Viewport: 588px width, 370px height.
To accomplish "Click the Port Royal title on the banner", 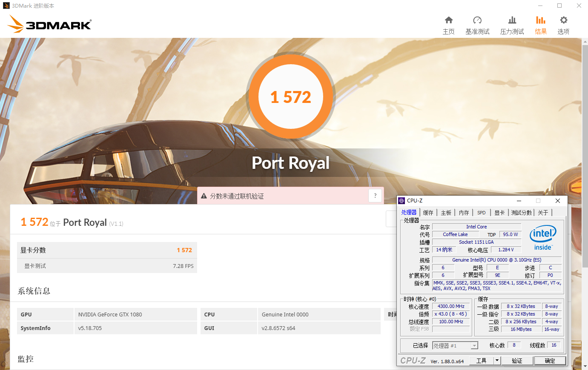I will click(291, 163).
